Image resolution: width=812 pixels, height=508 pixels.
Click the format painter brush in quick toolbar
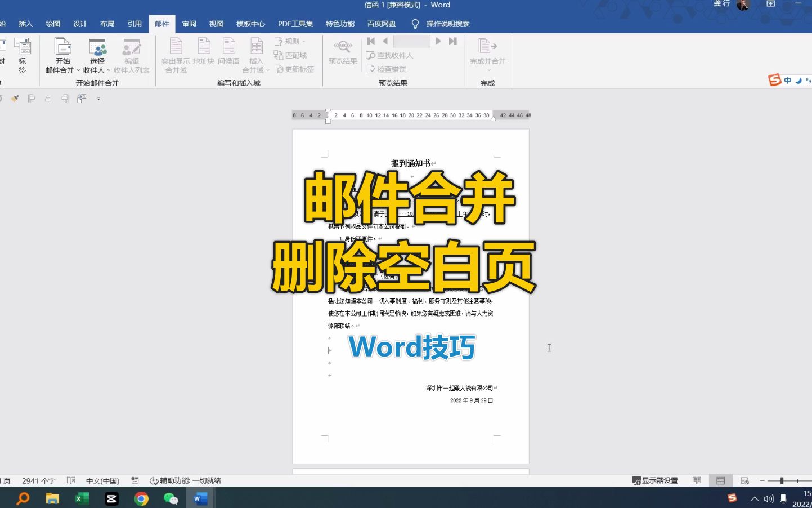pos(15,99)
